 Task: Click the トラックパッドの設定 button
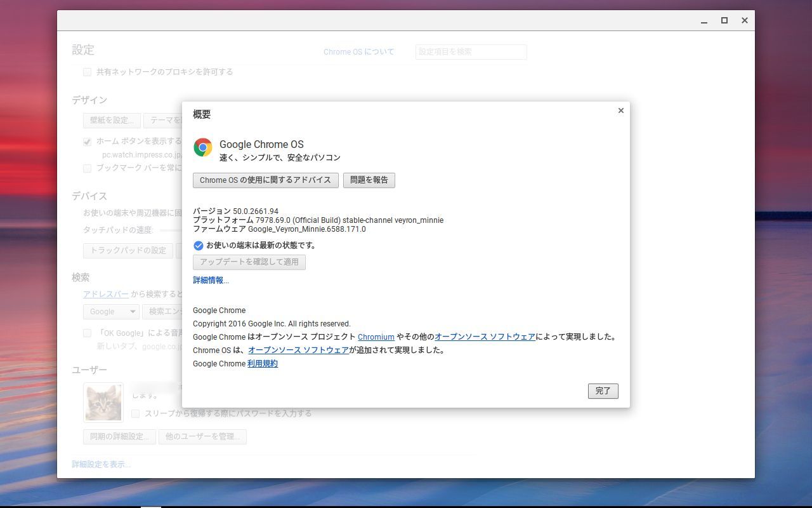pos(128,250)
